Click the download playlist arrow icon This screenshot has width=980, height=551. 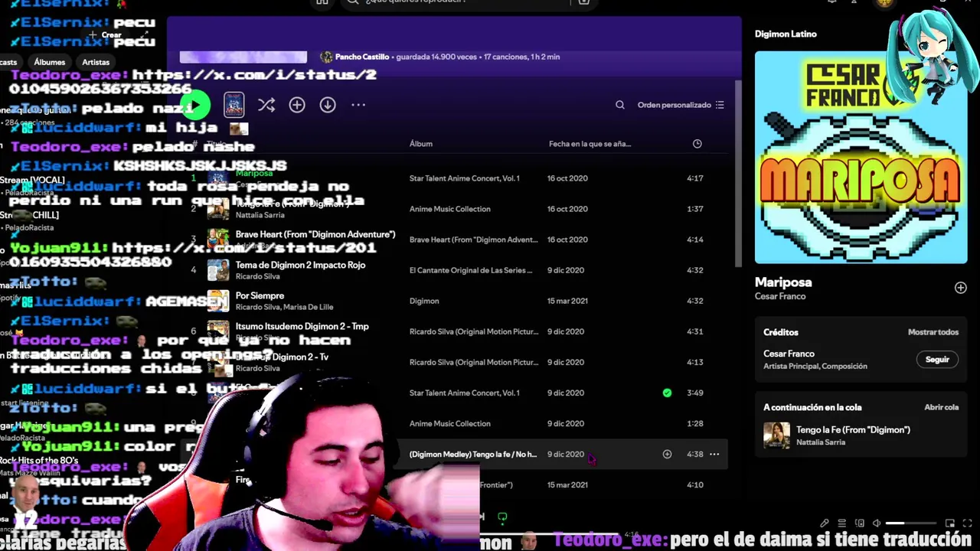click(x=328, y=105)
